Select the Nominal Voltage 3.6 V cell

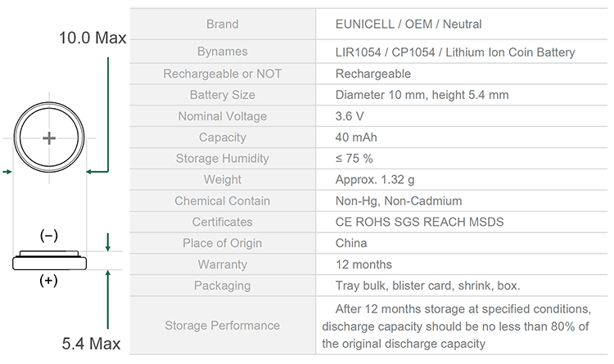tap(461, 116)
